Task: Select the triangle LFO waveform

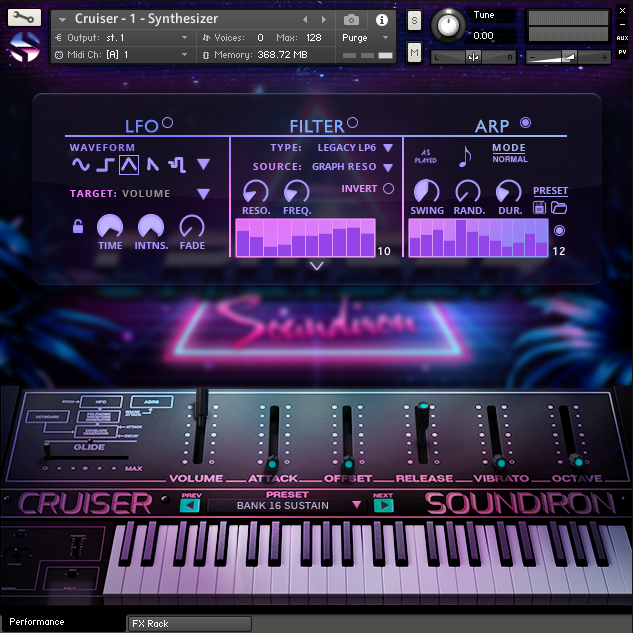Action: click(129, 165)
